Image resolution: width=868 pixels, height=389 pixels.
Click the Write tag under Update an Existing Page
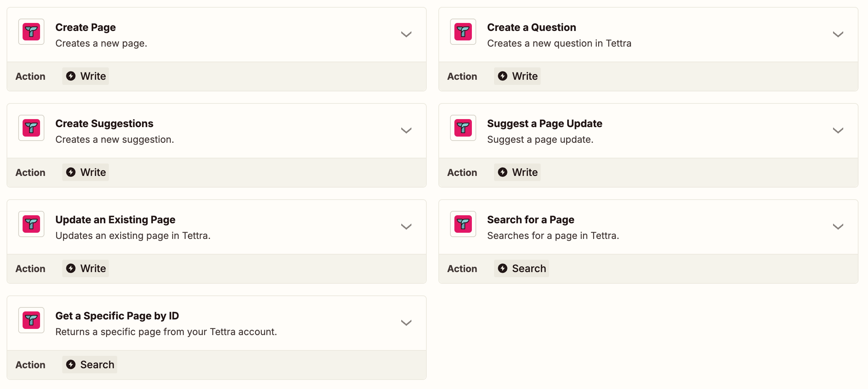tap(86, 268)
